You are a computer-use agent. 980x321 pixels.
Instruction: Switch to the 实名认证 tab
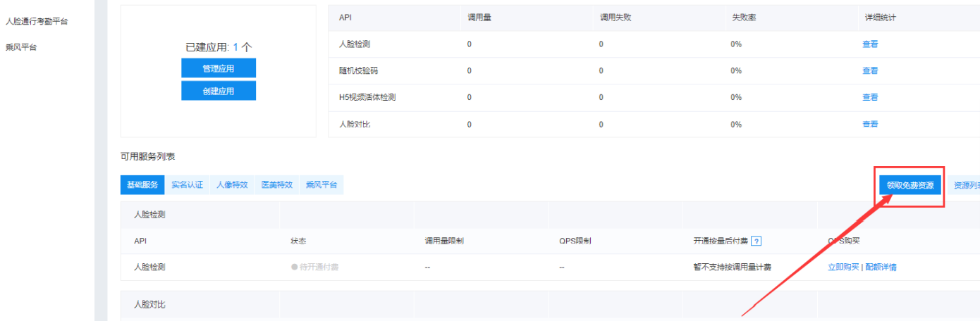187,185
